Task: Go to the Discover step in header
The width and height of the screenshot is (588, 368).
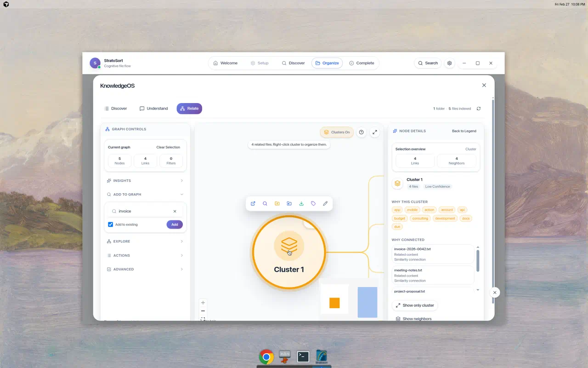Action: tap(293, 63)
